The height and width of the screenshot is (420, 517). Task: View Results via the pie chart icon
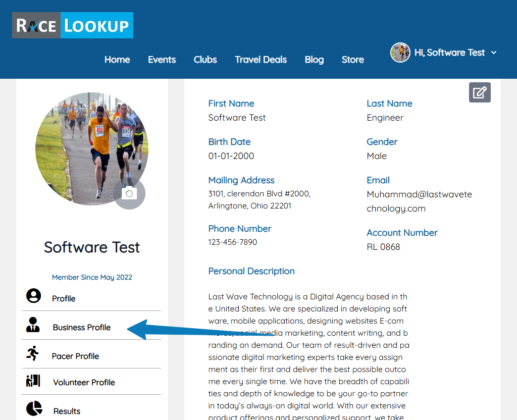tap(33, 409)
